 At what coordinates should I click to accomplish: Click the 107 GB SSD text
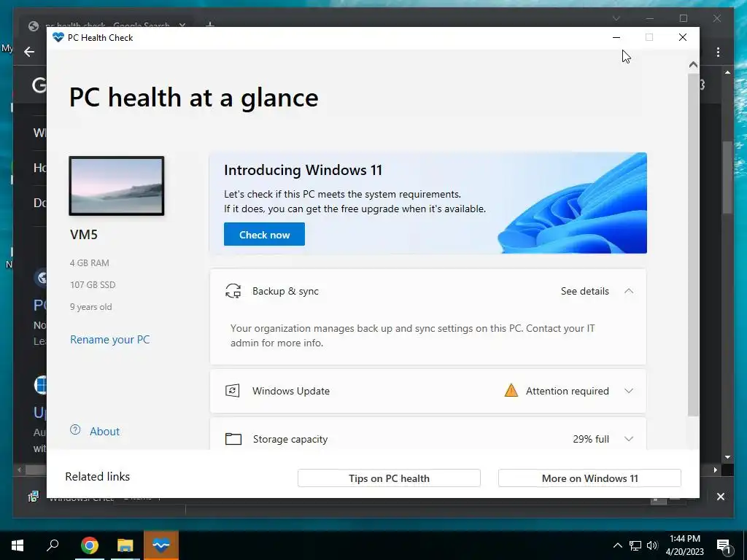(93, 285)
